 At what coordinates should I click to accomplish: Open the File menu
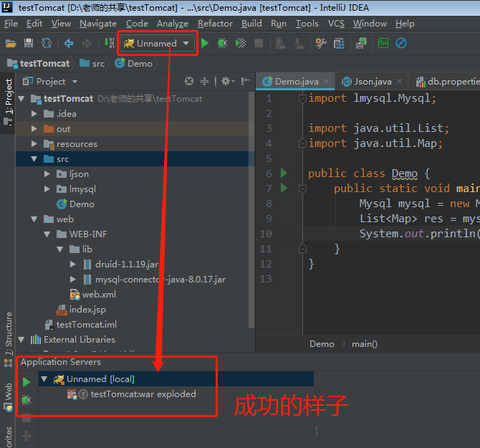(11, 24)
